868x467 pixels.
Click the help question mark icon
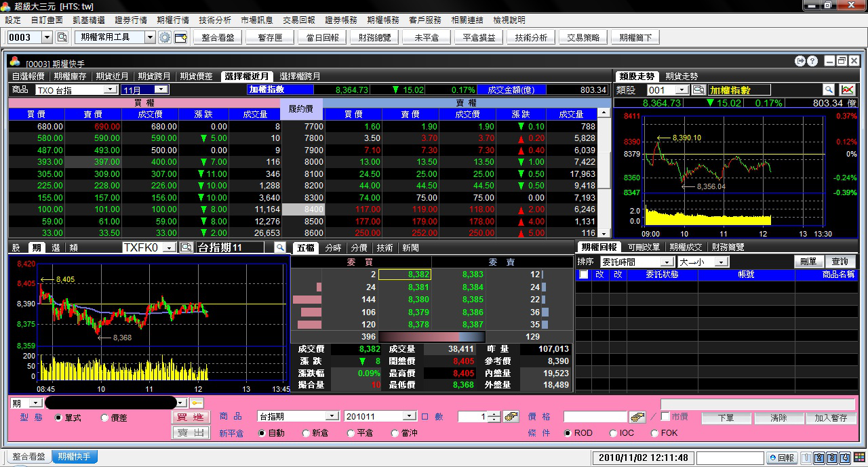[x=812, y=61]
